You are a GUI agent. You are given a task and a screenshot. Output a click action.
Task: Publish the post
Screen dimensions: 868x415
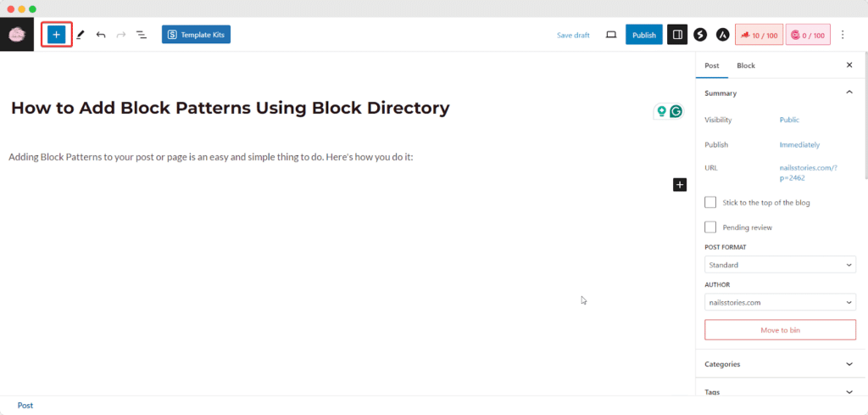[644, 34]
